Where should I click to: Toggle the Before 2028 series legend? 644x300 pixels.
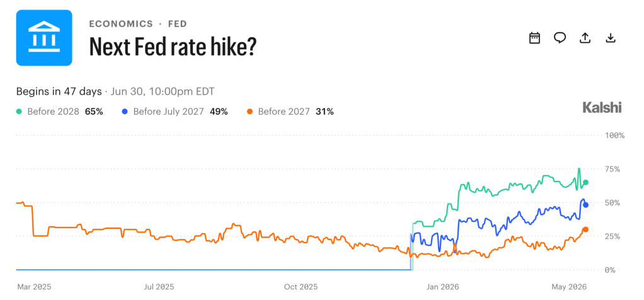pyautogui.click(x=60, y=112)
